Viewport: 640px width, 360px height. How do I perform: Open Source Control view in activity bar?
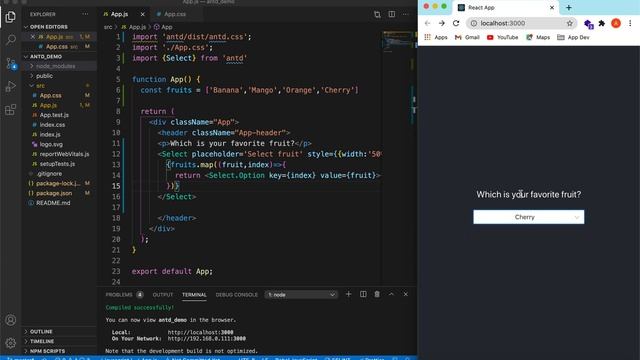(11, 63)
